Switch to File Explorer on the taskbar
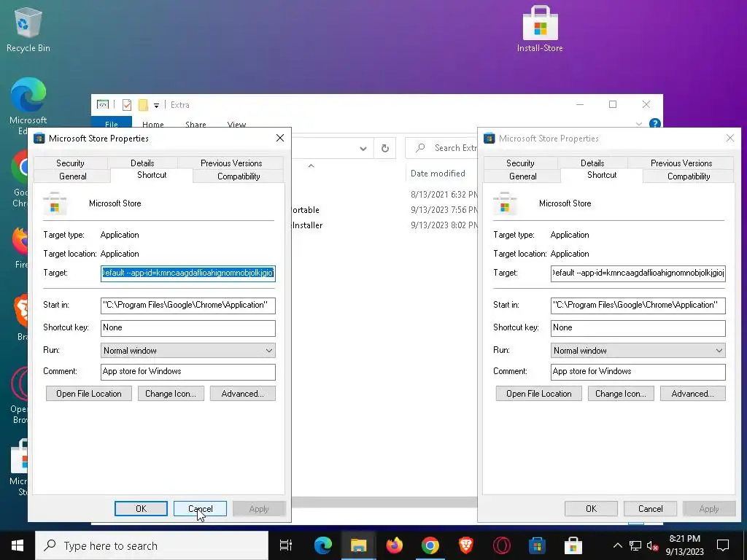 358,545
